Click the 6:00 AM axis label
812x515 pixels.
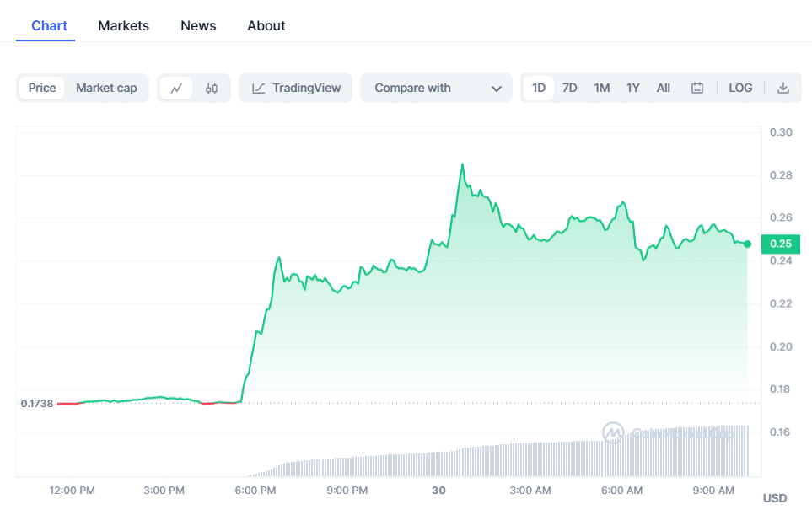[x=622, y=491]
